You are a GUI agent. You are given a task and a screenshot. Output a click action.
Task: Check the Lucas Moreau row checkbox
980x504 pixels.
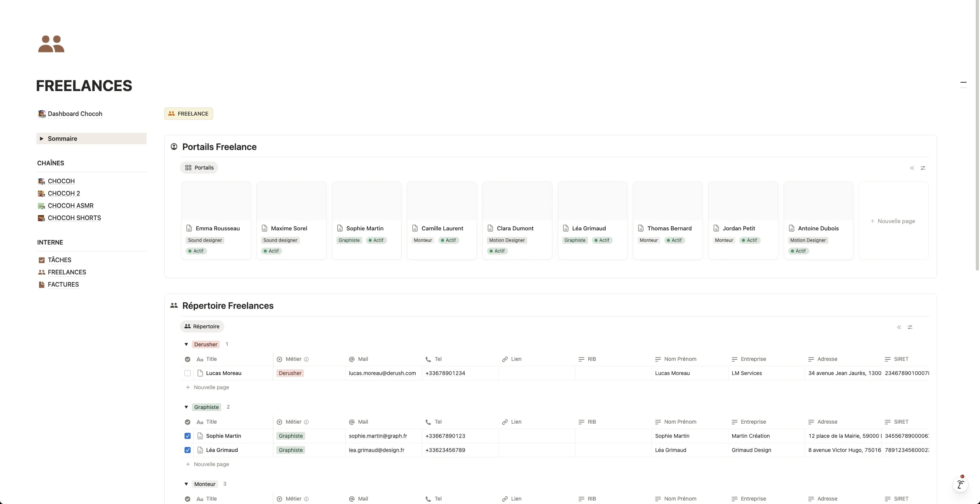(x=187, y=373)
